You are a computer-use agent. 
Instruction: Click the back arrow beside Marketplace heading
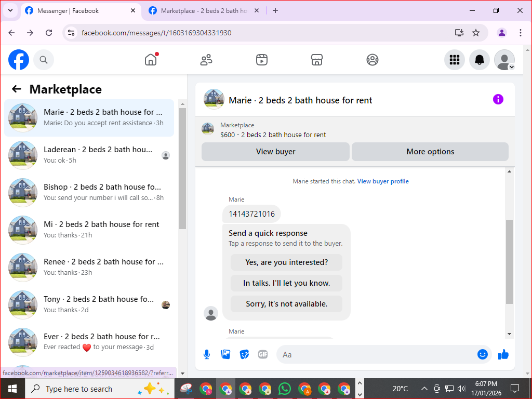point(17,89)
